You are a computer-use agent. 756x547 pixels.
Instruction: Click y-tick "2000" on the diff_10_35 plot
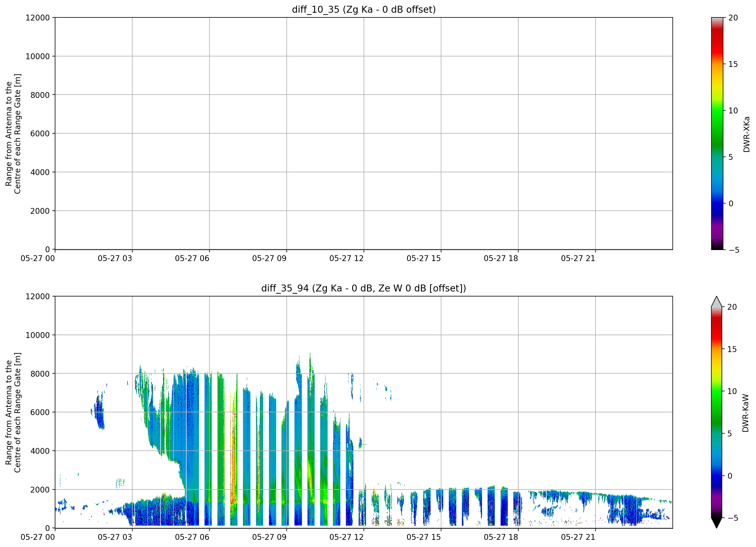pos(40,211)
